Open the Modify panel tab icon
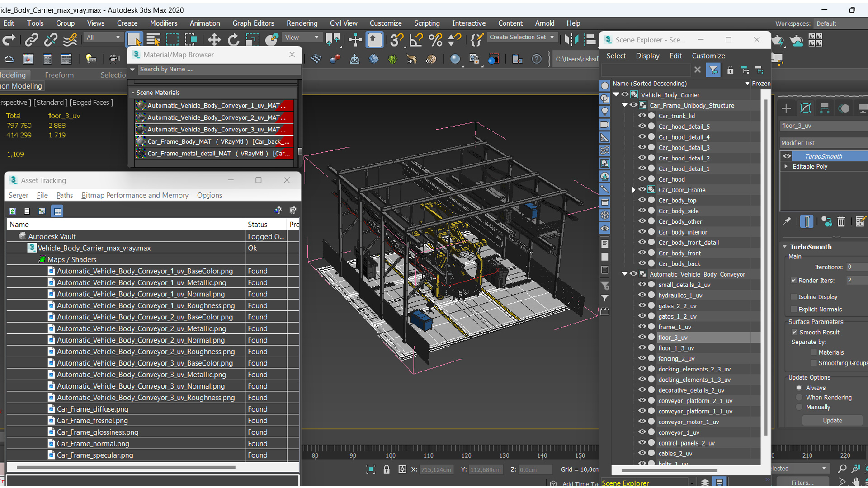The image size is (868, 488). pyautogui.click(x=806, y=108)
